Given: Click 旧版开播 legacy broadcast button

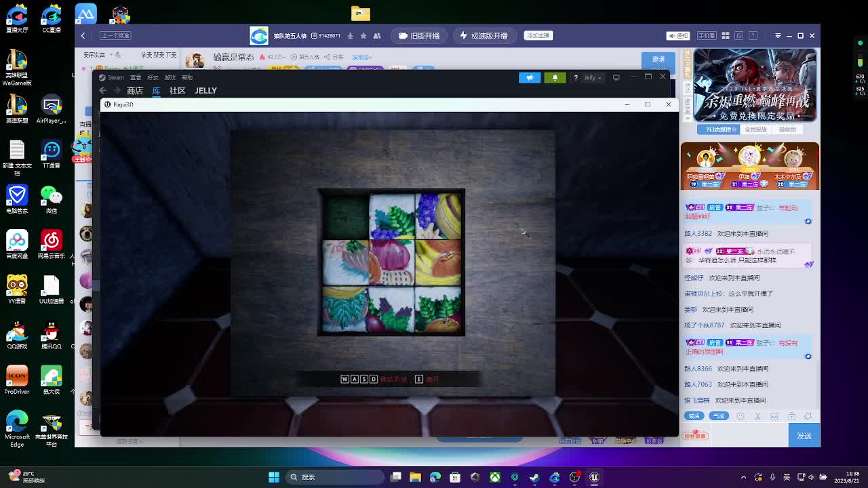Looking at the screenshot, I should point(419,35).
